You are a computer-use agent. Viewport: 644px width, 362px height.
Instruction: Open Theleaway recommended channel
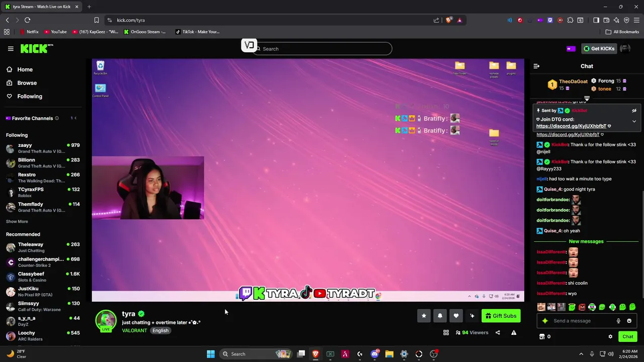43,247
